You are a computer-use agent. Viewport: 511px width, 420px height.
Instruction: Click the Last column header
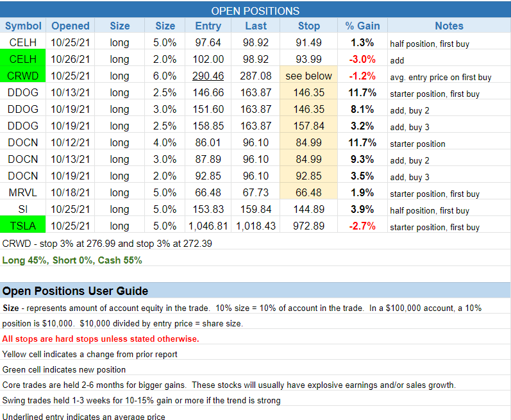coord(256,26)
